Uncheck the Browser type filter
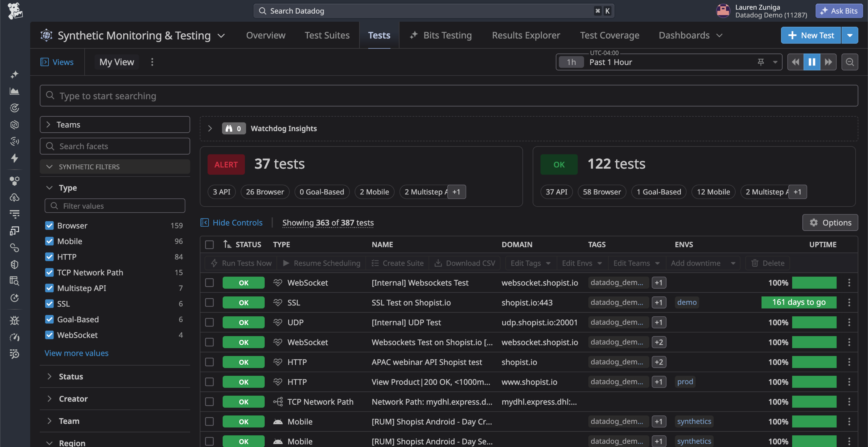Image resolution: width=868 pixels, height=447 pixels. (x=49, y=225)
